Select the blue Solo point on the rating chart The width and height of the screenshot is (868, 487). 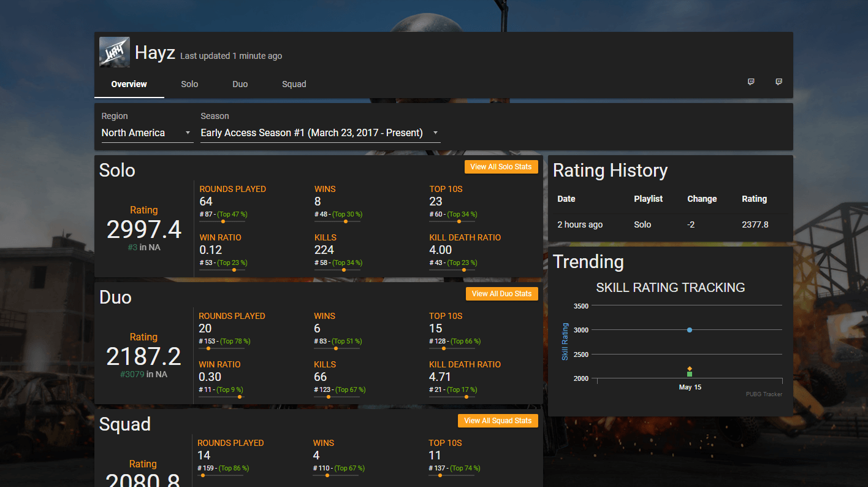(689, 329)
